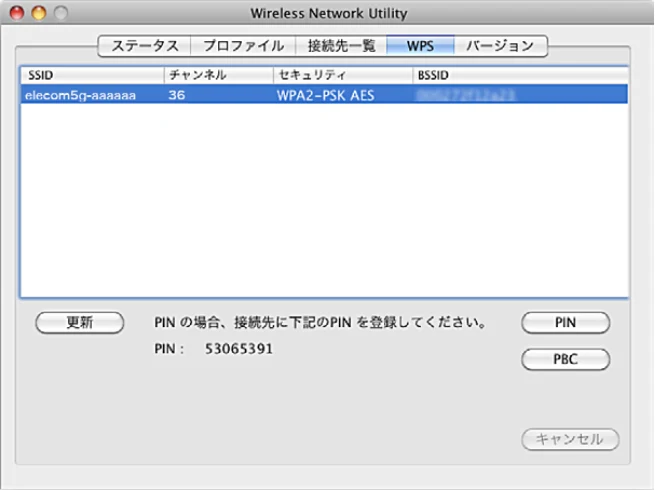Image resolution: width=655 pixels, height=490 pixels.
Task: Click the WPA2-PSK AES security cell
Action: pos(325,95)
